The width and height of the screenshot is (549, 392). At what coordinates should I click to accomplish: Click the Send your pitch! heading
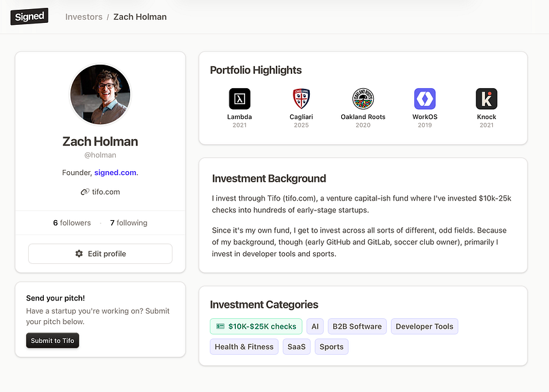point(56,298)
